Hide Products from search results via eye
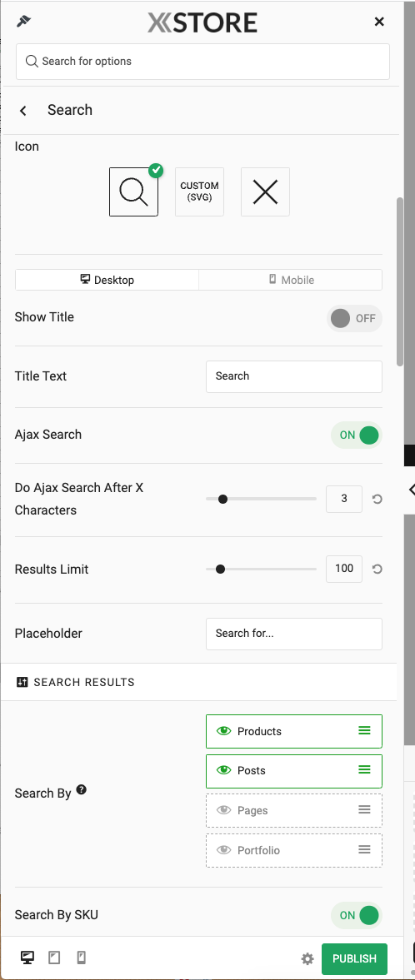Screen dimensions: 415x980 click(x=223, y=731)
